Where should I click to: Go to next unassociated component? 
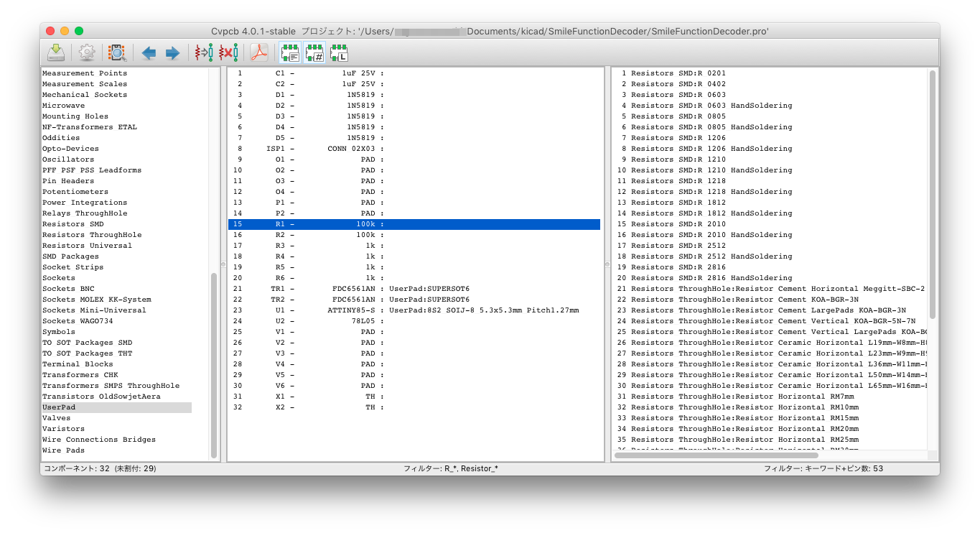coord(172,52)
